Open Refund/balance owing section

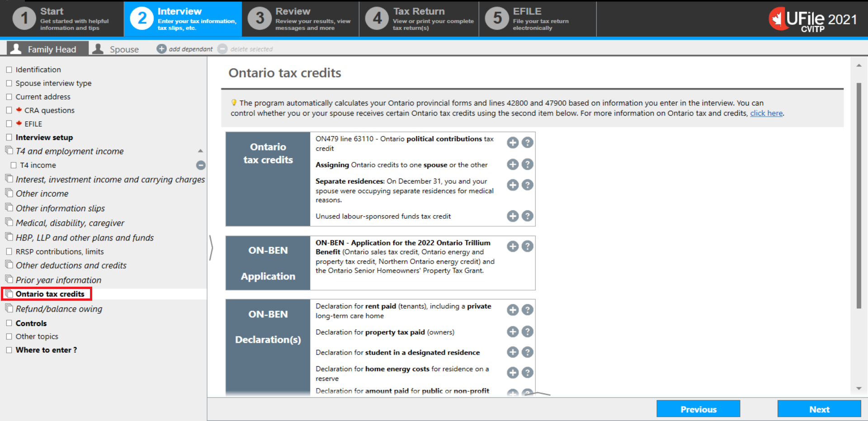coord(59,309)
